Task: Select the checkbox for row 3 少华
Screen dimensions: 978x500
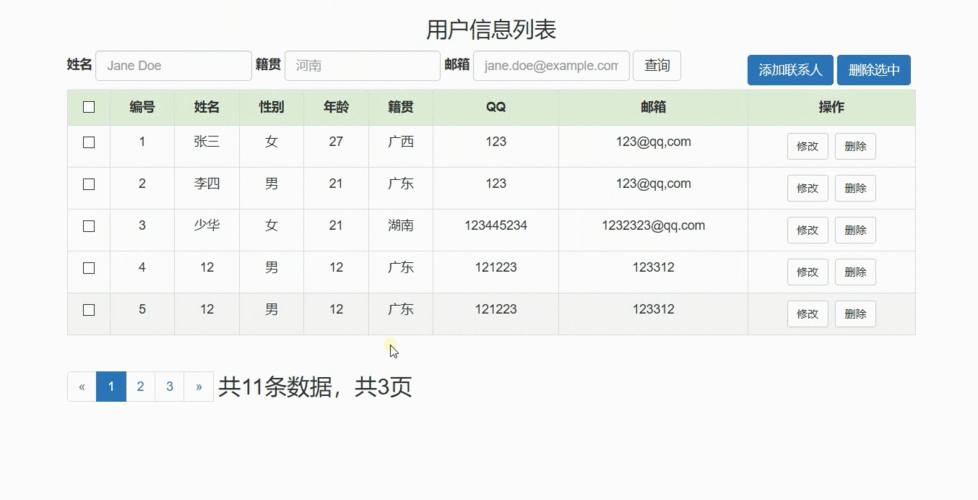Action: [89, 226]
